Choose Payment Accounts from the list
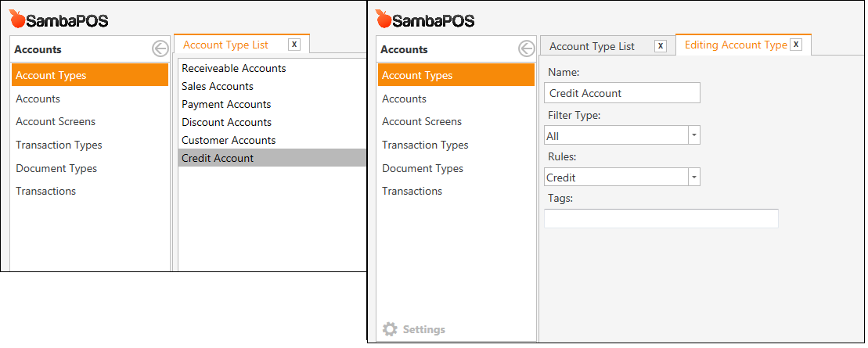The image size is (868, 348). pyautogui.click(x=226, y=104)
